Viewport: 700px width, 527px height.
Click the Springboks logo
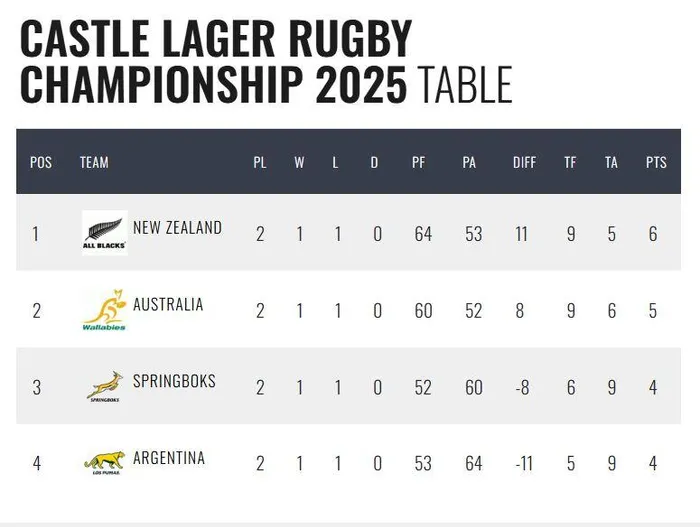pos(105,387)
